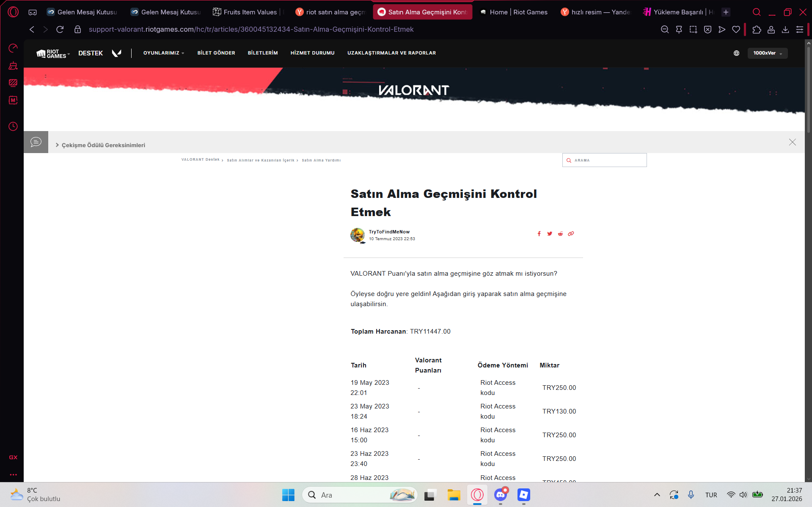
Task: Open TryToFindMeNow author profile
Action: tap(389, 232)
